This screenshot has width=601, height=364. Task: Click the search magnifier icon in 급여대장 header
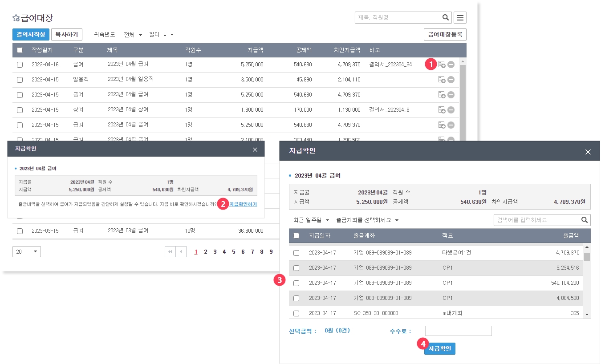pos(445,18)
